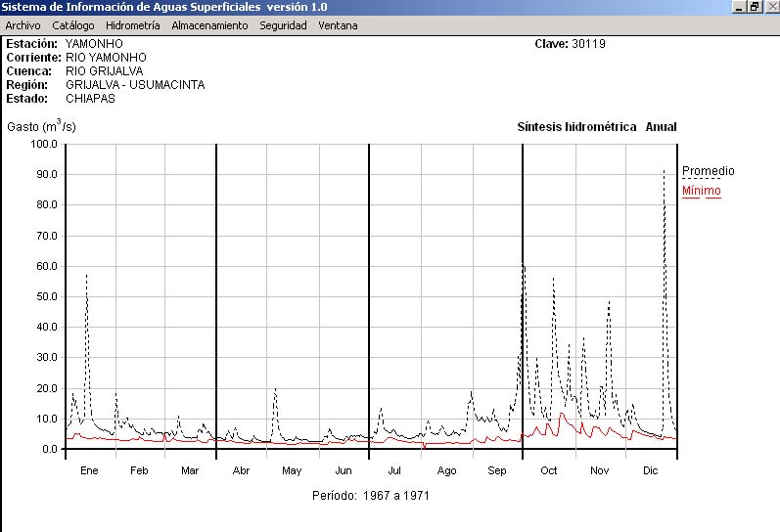Click the Síntesis hidrométrica Anual title
780x532 pixels.
click(x=596, y=127)
